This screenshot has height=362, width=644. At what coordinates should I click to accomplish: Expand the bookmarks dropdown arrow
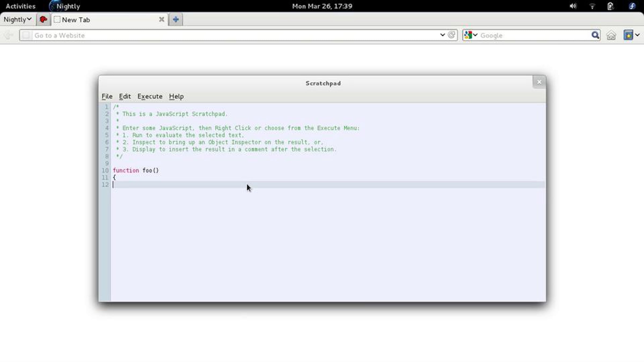click(638, 35)
